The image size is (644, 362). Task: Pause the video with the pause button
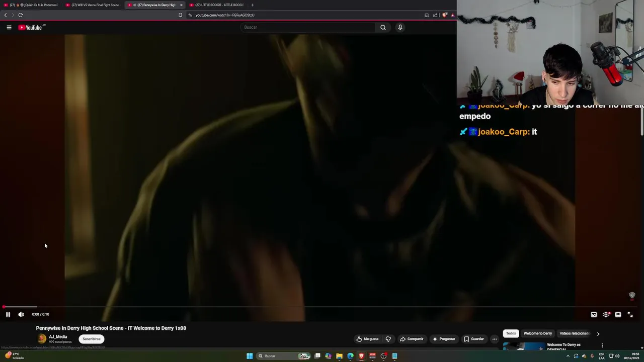pyautogui.click(x=8, y=314)
